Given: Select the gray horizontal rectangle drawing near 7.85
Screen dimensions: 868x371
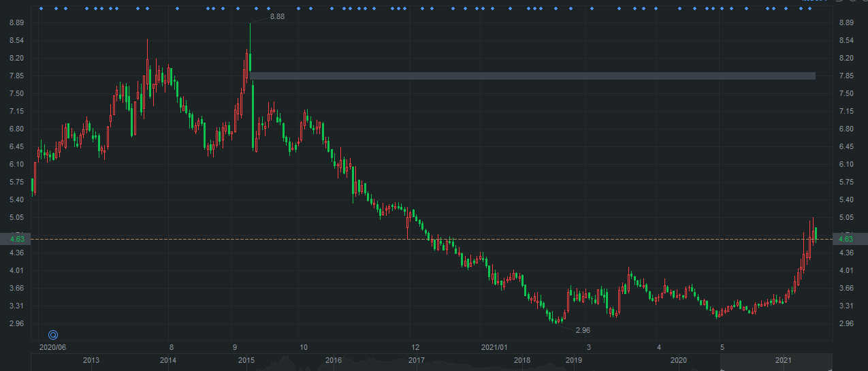Looking at the screenshot, I should click(x=532, y=76).
